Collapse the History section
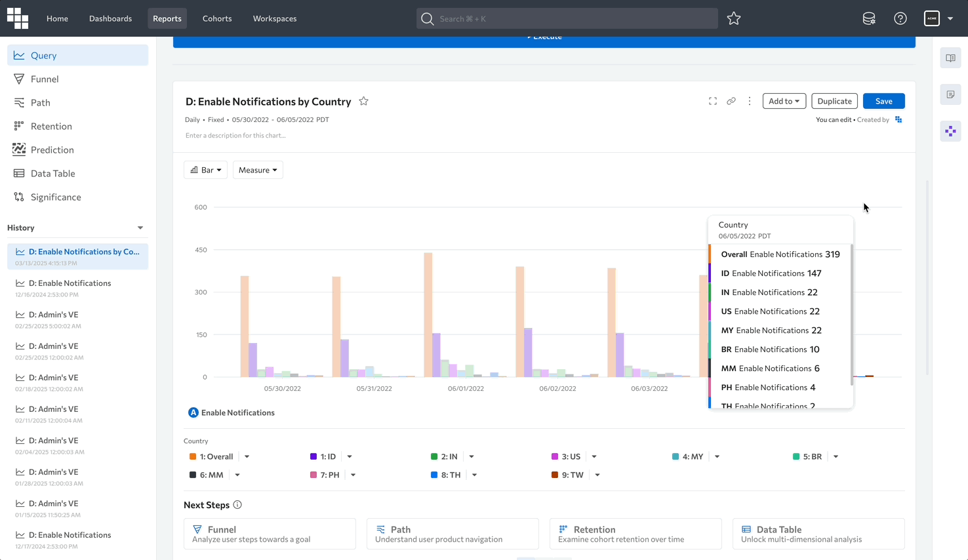 [x=140, y=228]
